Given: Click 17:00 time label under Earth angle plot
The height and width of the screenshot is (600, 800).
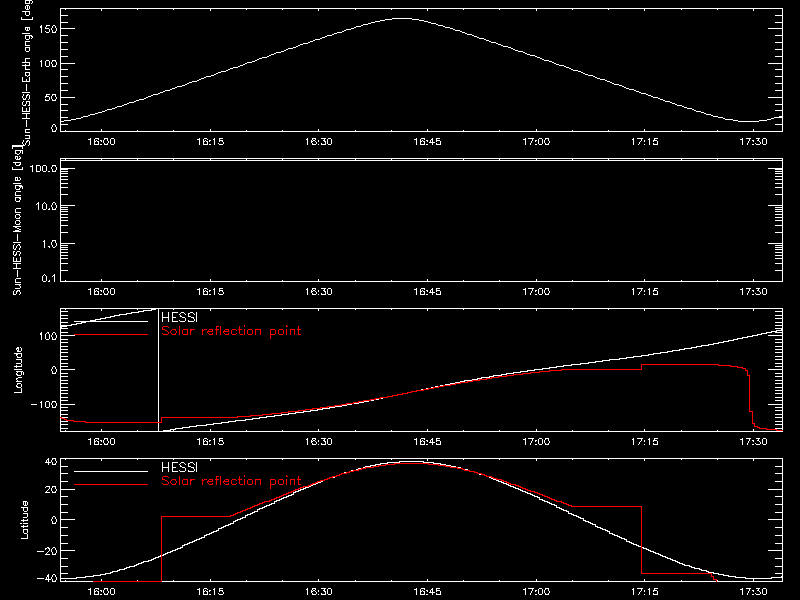Looking at the screenshot, I should [x=536, y=142].
